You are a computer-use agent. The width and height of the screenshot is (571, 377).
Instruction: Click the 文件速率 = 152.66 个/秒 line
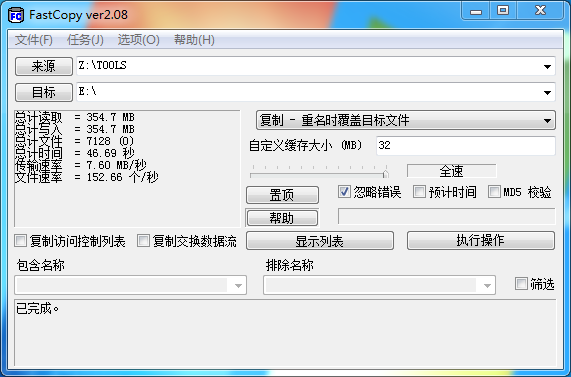point(87,177)
